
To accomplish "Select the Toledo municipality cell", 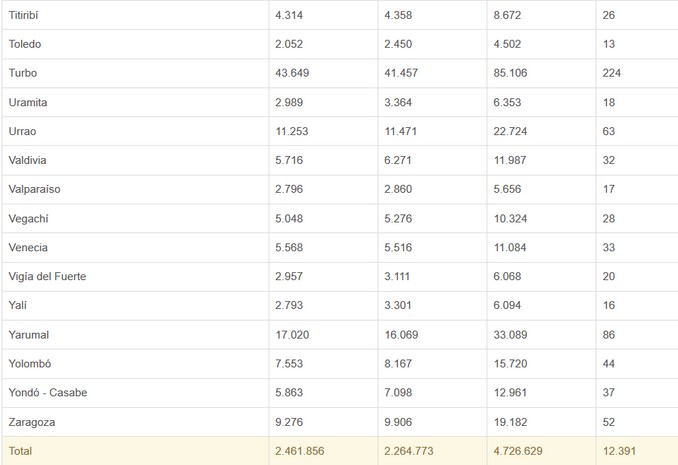I will (x=25, y=44).
